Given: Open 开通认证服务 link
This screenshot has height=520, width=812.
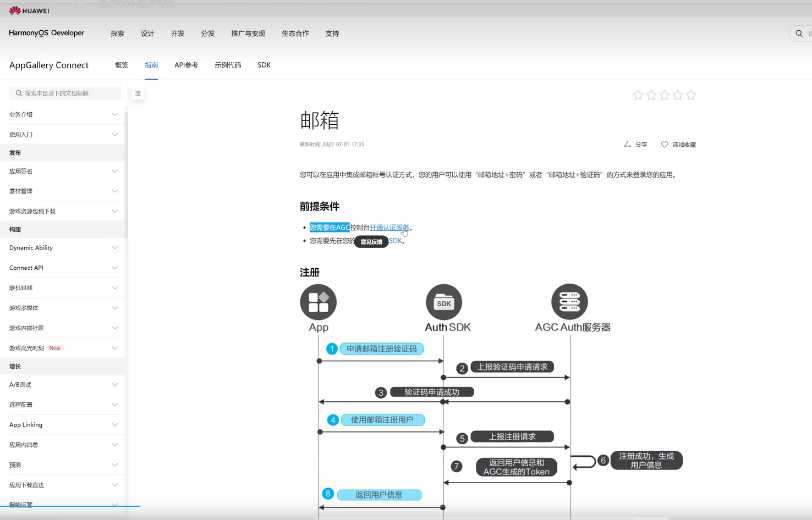Looking at the screenshot, I should coord(389,228).
